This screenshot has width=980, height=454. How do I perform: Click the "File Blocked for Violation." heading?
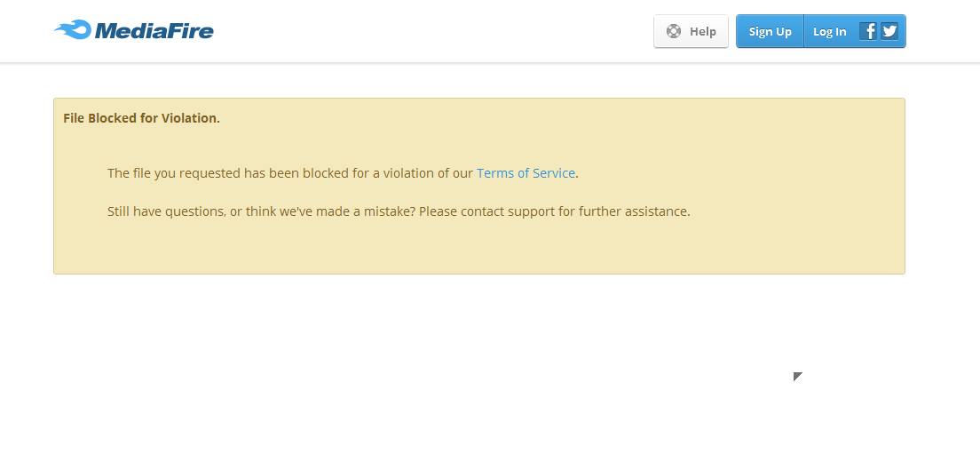[141, 117]
